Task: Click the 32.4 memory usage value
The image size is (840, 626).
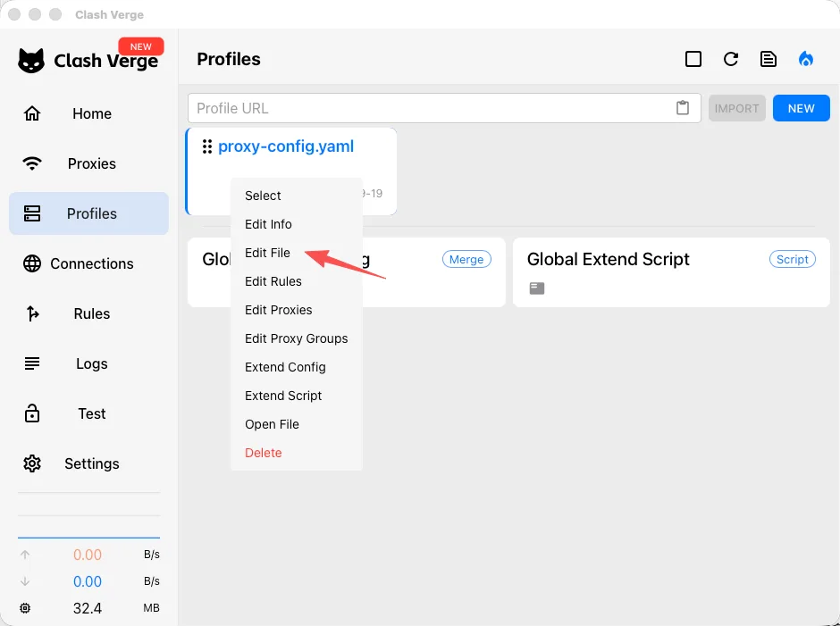Action: coord(88,608)
